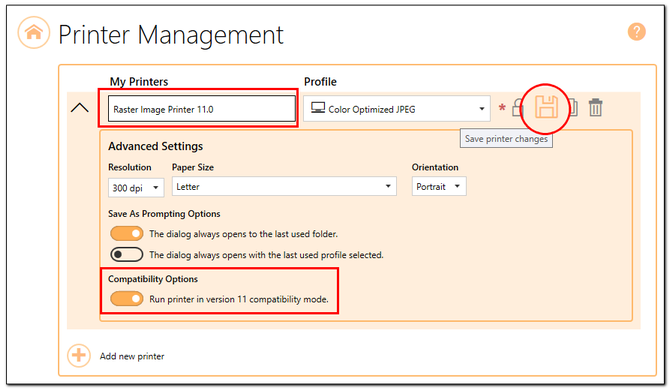Click the copy printer icon
The height and width of the screenshot is (391, 670).
coord(573,108)
